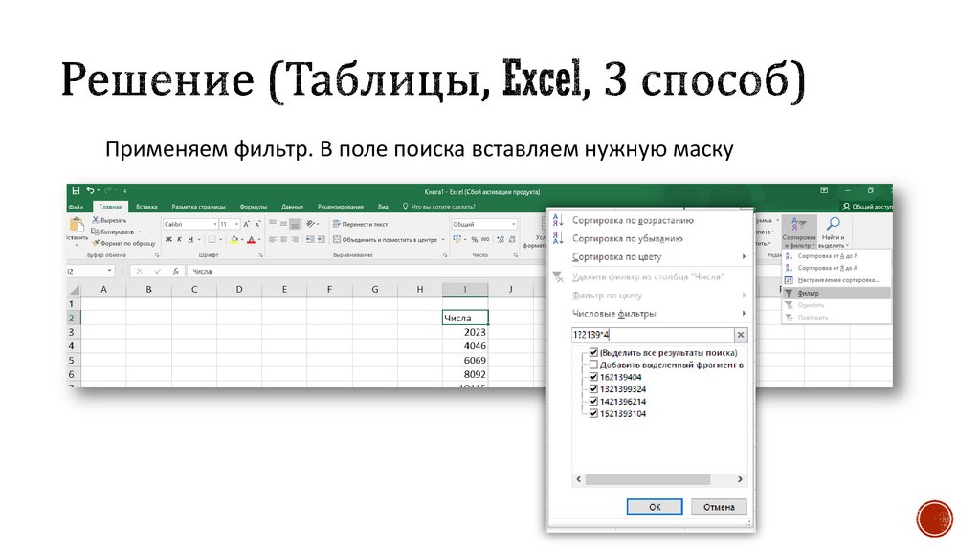This screenshot has height=551, width=980.
Task: Apply comma style (000) format
Action: pos(485,239)
